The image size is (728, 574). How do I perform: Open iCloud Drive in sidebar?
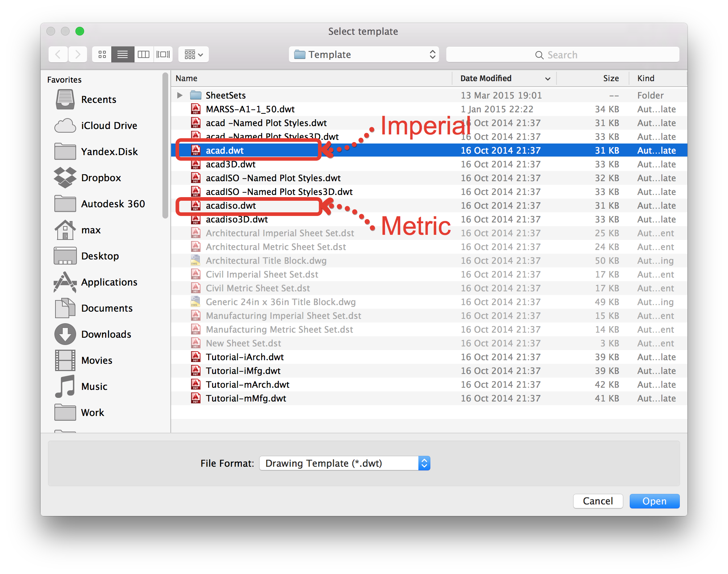tap(109, 126)
